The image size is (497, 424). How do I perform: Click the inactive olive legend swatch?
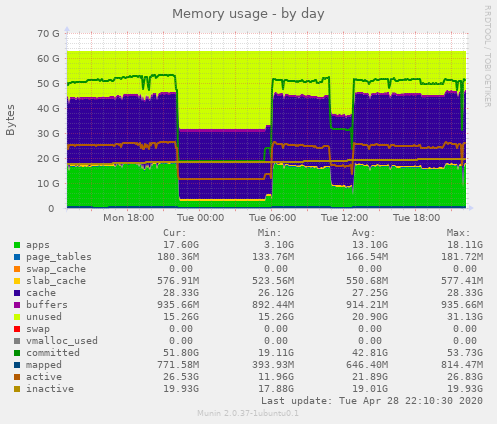coord(17,389)
